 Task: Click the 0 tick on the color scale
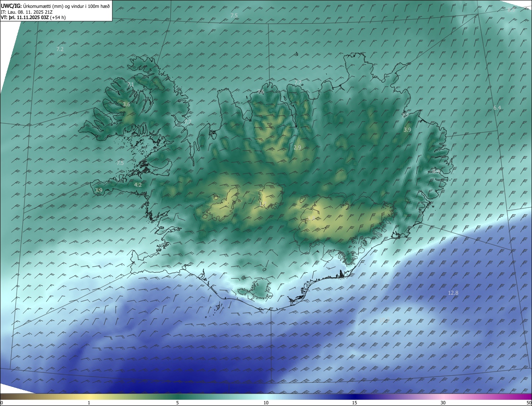[x=2, y=403]
